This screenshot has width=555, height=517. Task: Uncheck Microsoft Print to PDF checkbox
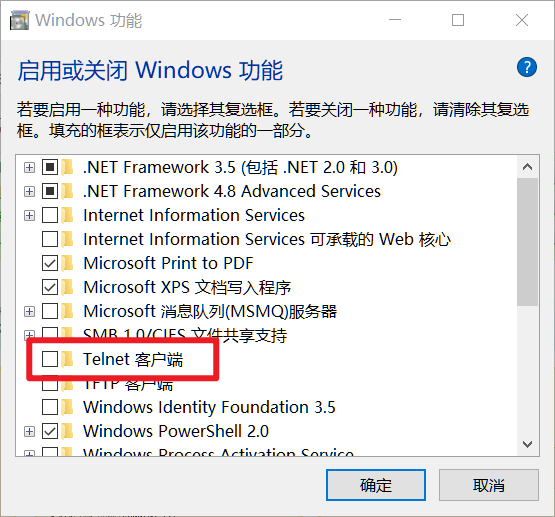(x=50, y=263)
